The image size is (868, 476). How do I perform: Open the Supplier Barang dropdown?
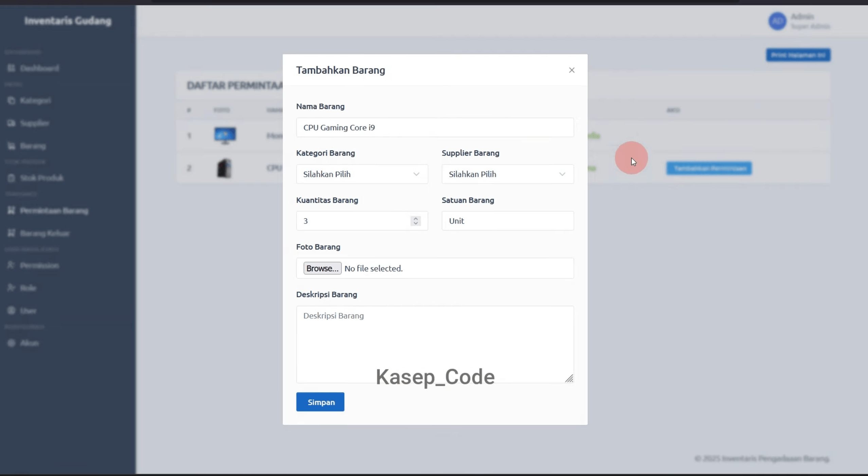(507, 174)
